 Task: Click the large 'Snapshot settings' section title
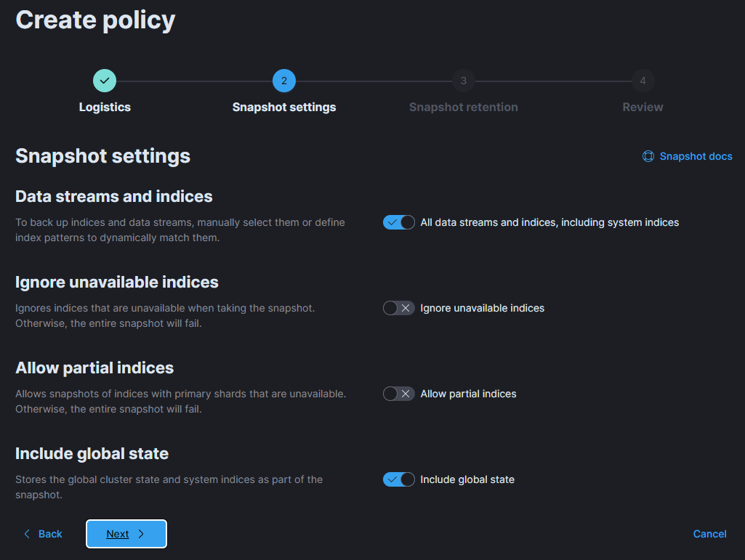click(102, 156)
